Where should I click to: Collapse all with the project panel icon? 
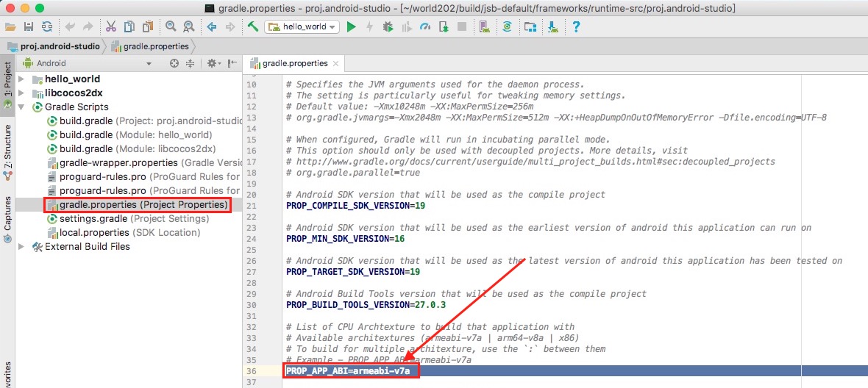coord(190,63)
